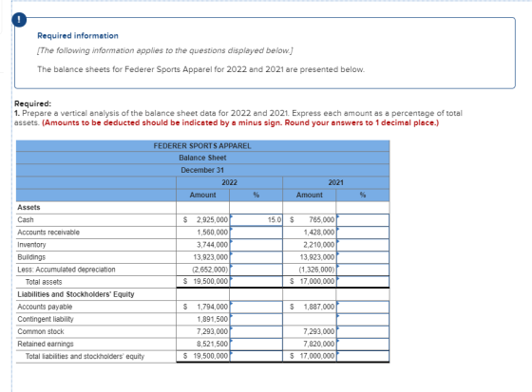The width and height of the screenshot is (532, 392).
Task: Click 2022 Total assets percentage field
Action: pos(256,282)
